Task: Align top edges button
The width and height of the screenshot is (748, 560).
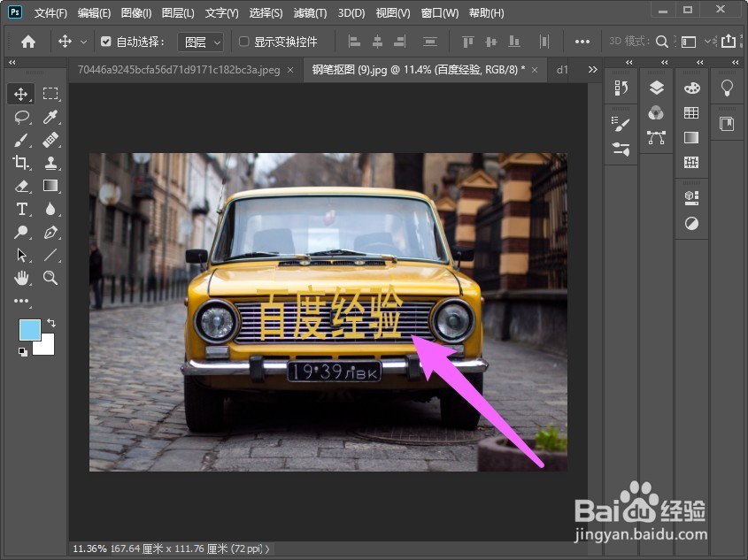Action: click(x=468, y=42)
